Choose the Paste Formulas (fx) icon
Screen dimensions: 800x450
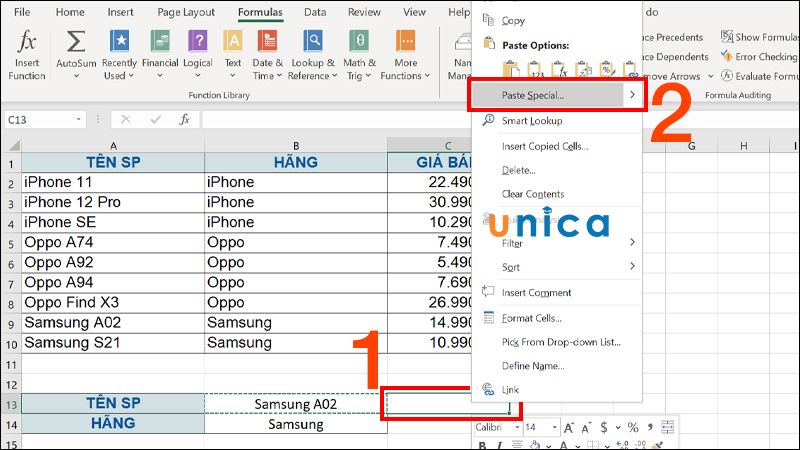point(559,69)
